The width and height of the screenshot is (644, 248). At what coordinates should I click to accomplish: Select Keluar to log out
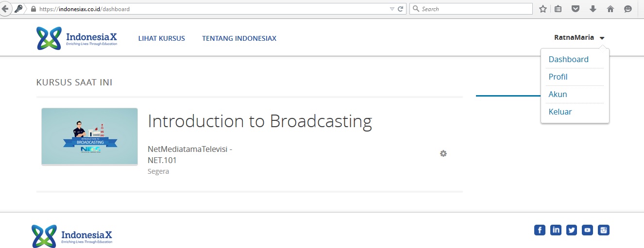coord(560,112)
